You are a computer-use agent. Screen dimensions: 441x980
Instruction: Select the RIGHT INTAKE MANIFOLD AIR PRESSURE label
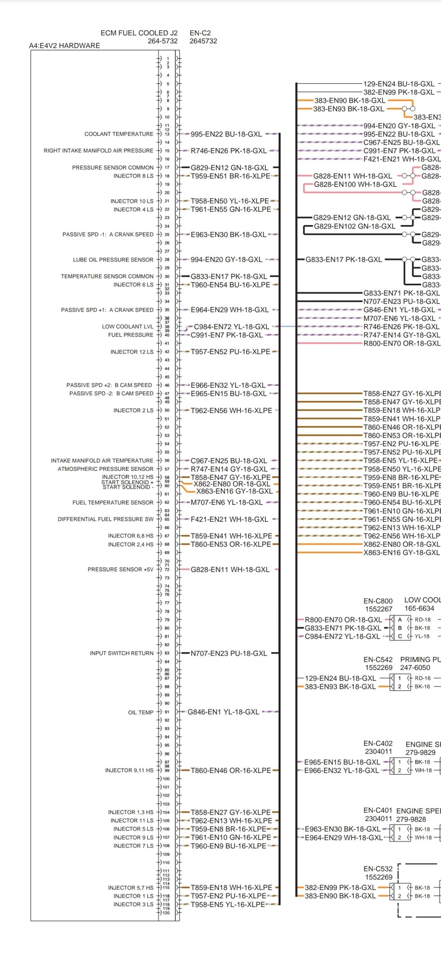(x=98, y=150)
